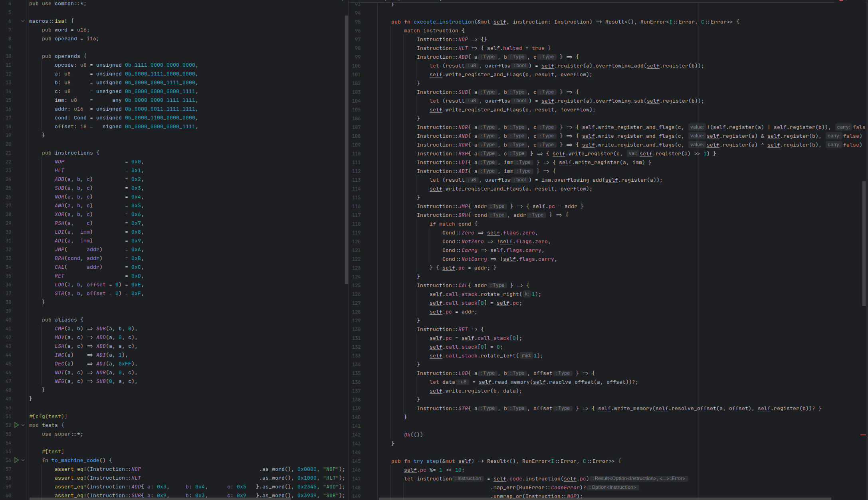The width and height of the screenshot is (868, 500).
Task: Click line number 142 in right gutter
Action: click(356, 435)
